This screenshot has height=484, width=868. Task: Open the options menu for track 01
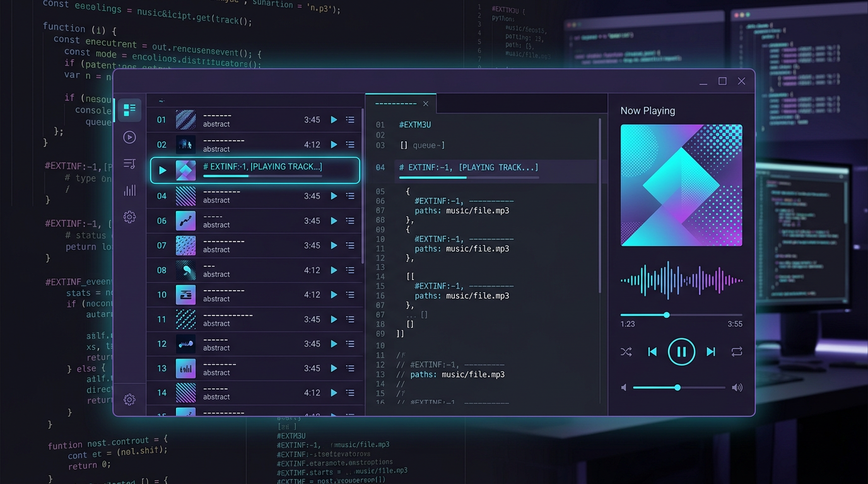pos(350,120)
